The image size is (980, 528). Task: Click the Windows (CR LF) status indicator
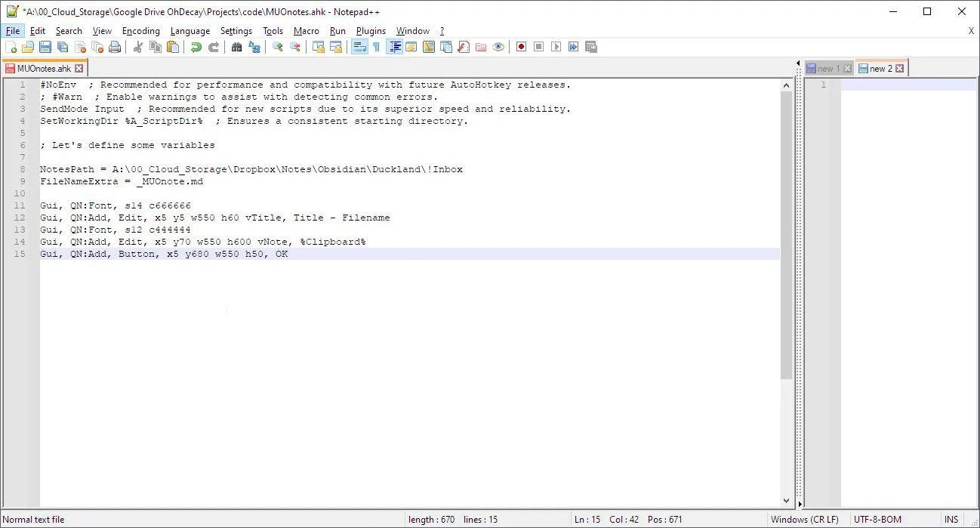point(804,520)
